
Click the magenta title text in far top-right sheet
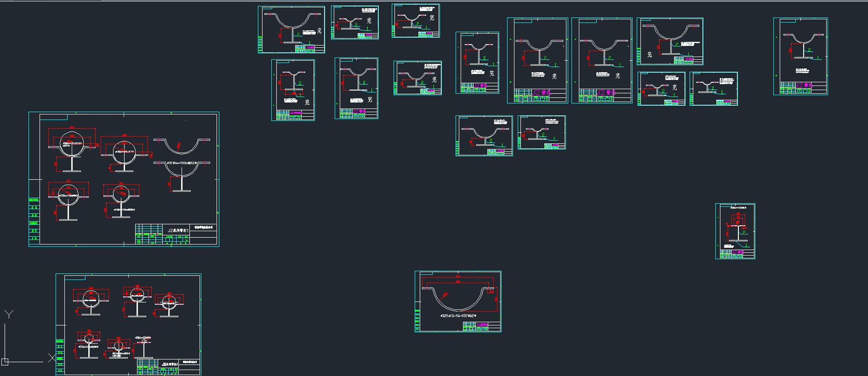pyautogui.click(x=805, y=85)
